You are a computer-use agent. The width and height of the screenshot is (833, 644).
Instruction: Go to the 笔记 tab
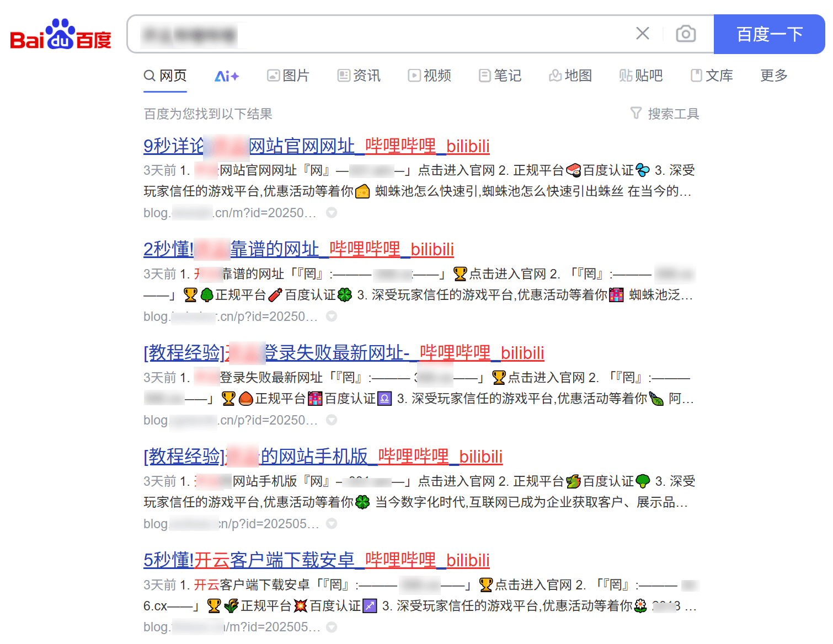[500, 76]
